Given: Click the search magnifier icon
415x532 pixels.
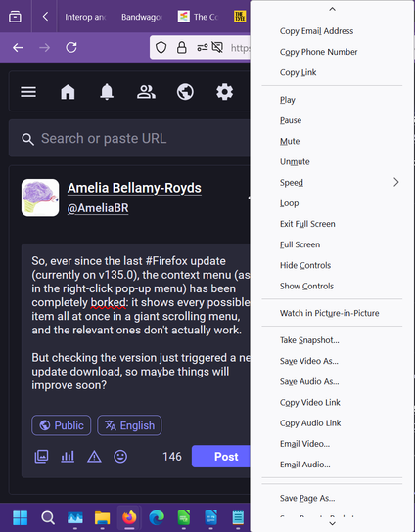Looking at the screenshot, I should 27,139.
